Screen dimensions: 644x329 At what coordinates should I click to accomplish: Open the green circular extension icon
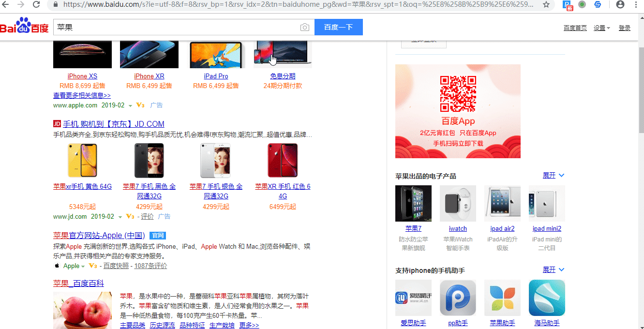coord(582,4)
